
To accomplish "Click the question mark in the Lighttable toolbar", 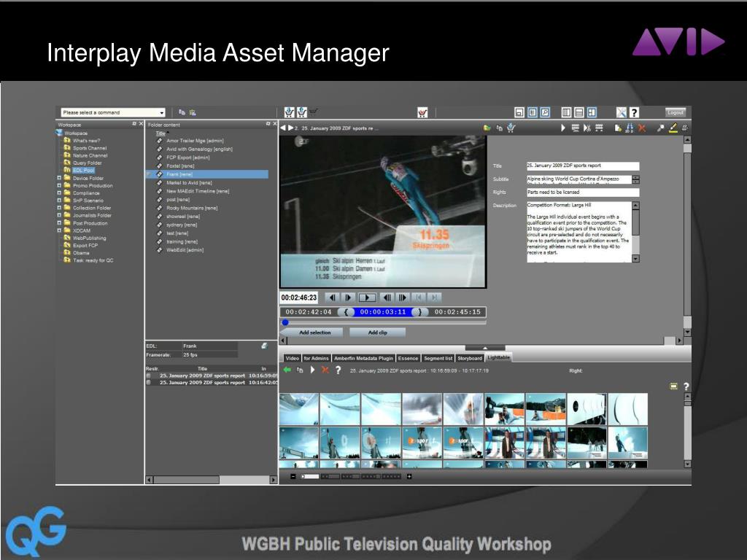I will pyautogui.click(x=338, y=370).
